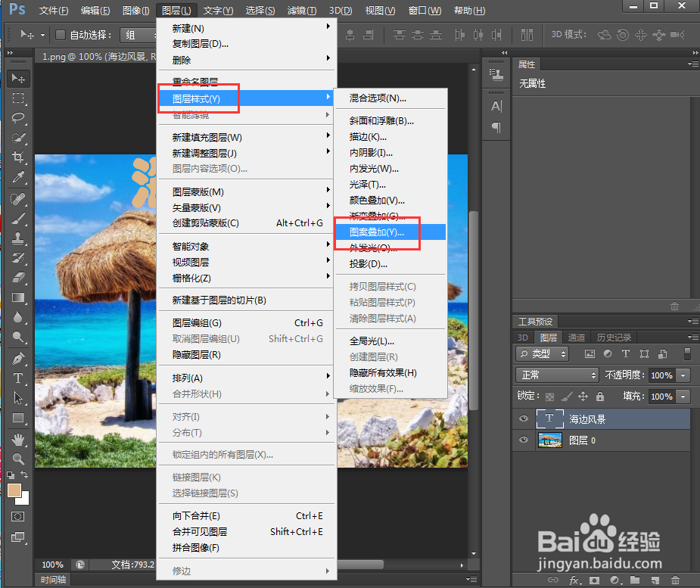The height and width of the screenshot is (588, 700).
Task: Open the layer blend mode dropdown showing 正常
Action: pyautogui.click(x=556, y=375)
